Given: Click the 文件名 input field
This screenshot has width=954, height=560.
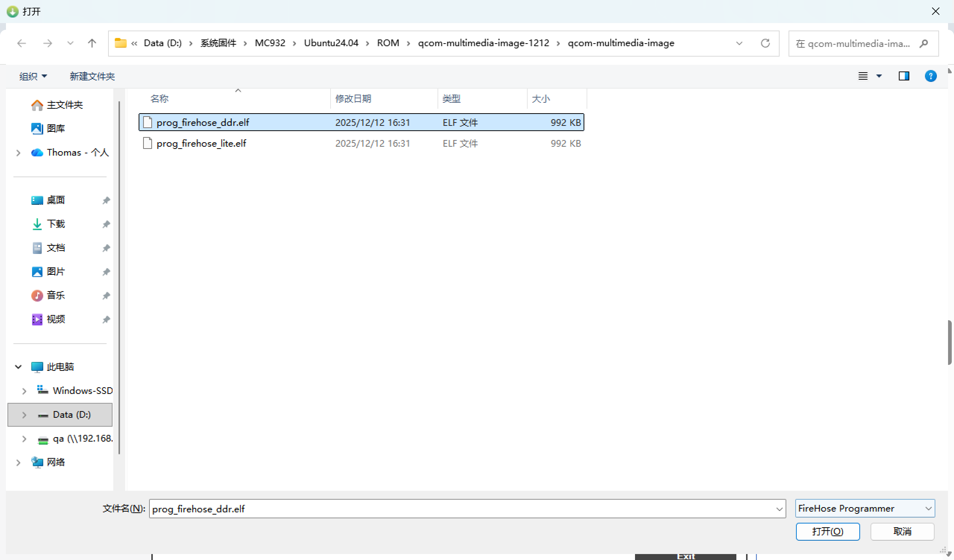Looking at the screenshot, I should [454, 509].
